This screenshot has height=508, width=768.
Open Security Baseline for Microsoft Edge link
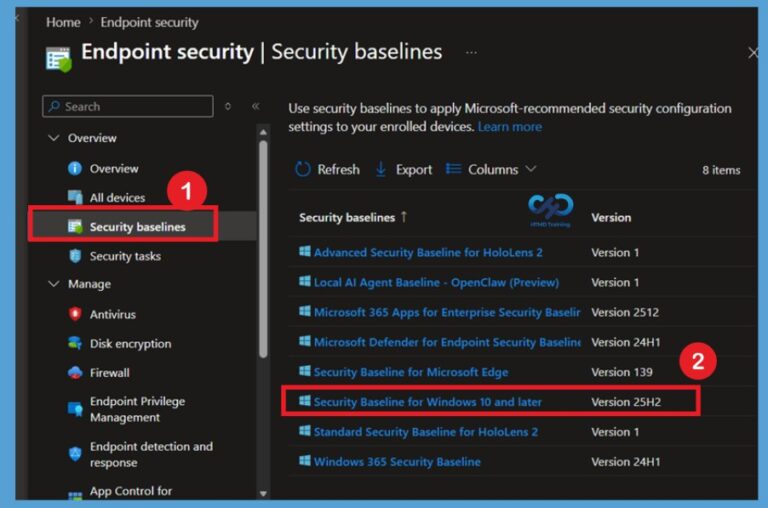click(x=411, y=372)
